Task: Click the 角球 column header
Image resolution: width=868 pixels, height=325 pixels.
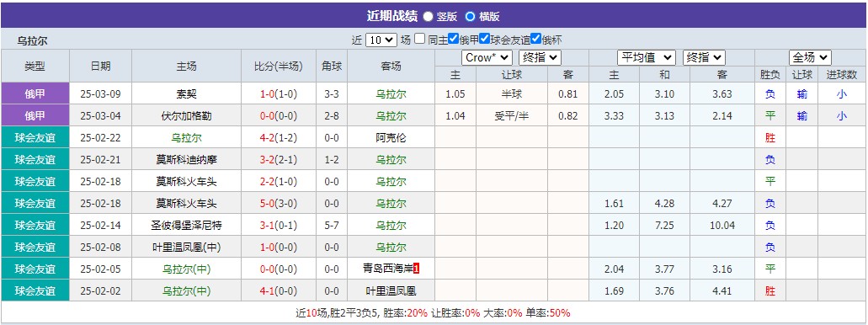Action: click(332, 66)
